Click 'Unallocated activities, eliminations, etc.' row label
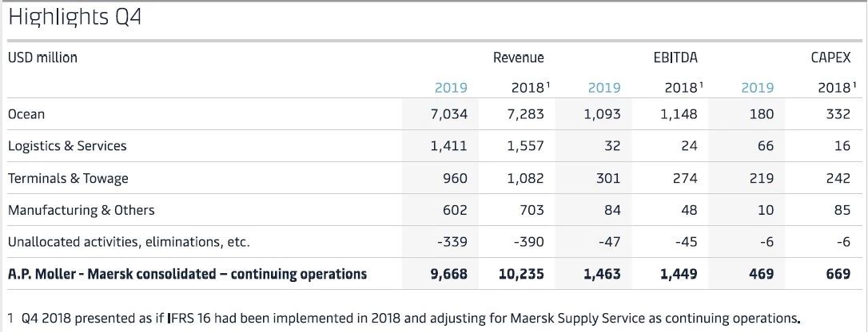 coord(129,242)
